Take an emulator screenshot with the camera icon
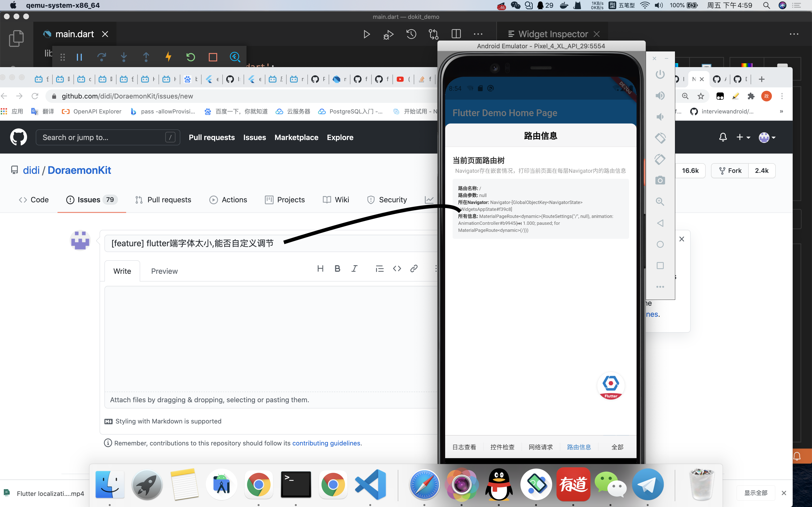Image resolution: width=812 pixels, height=507 pixels. point(660,180)
